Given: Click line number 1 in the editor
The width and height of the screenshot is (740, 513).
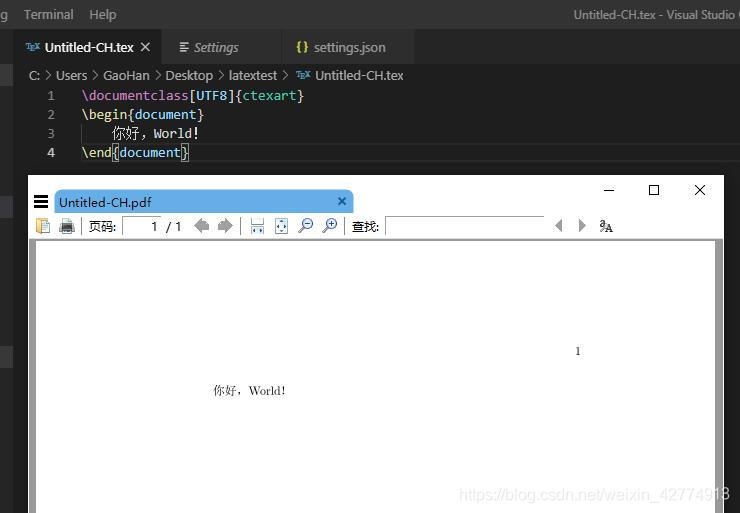Looking at the screenshot, I should click(51, 96).
